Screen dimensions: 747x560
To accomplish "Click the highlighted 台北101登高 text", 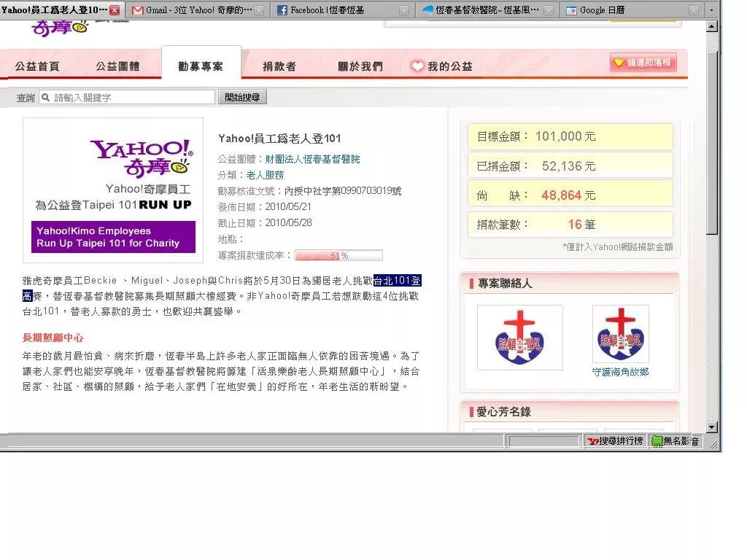I will 398,281.
